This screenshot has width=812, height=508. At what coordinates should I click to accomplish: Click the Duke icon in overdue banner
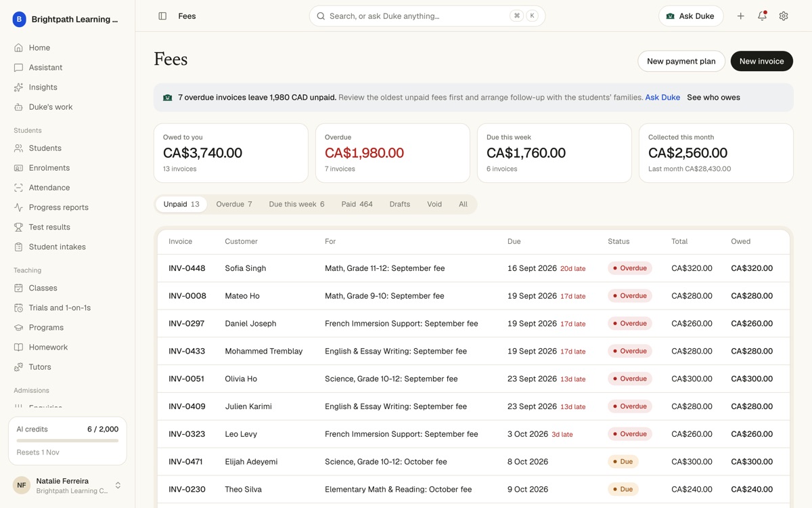[167, 98]
